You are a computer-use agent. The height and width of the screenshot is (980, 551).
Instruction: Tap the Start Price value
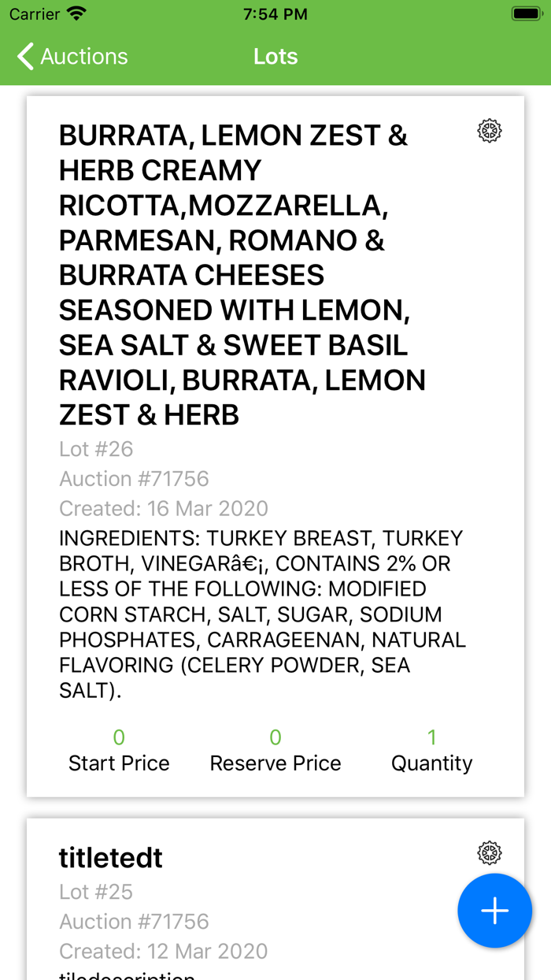point(119,737)
